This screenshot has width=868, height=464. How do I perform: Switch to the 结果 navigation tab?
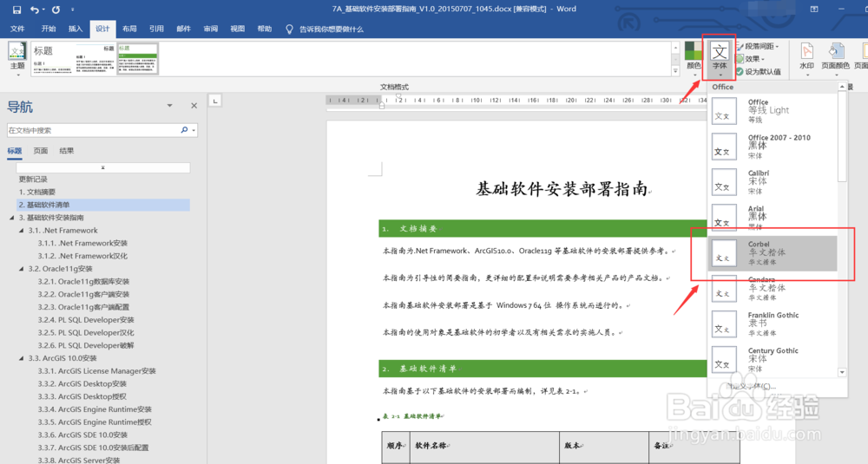point(67,150)
